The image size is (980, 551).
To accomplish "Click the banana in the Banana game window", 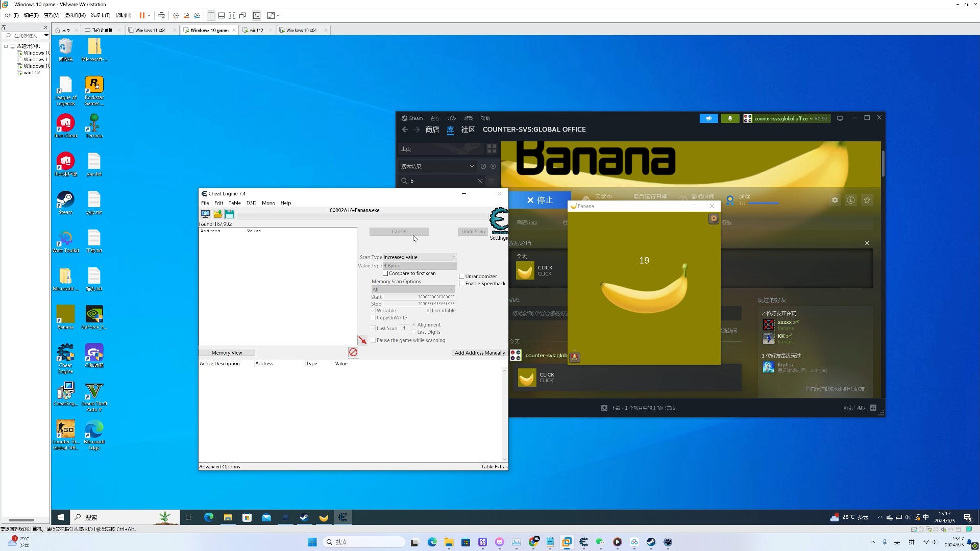I will [644, 290].
